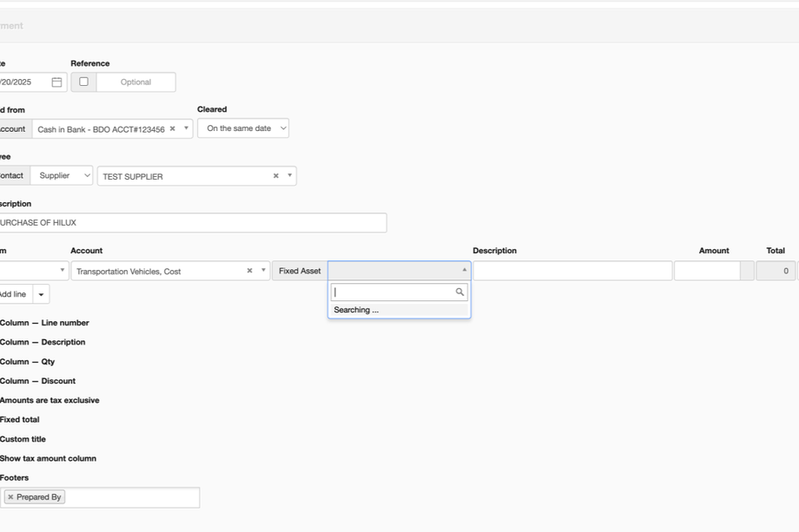Clear the Transportation Vehicles, Cost account
The image size is (799, 532).
pos(249,271)
